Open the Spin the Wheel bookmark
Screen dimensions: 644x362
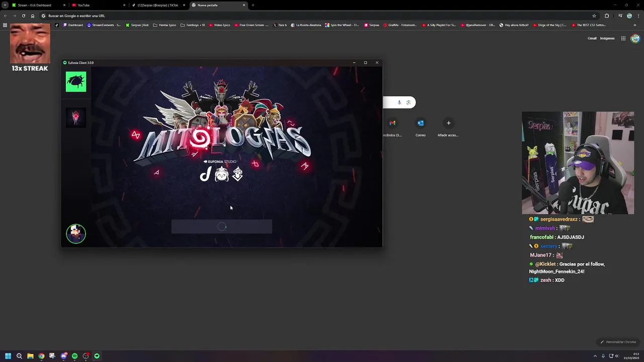pos(342,25)
